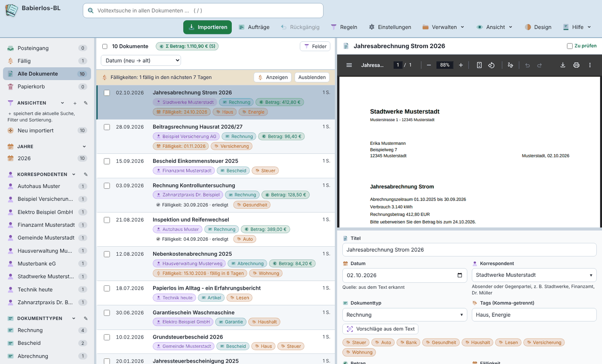The image size is (602, 364).
Task: Print the document in PDF viewer
Action: [576, 65]
